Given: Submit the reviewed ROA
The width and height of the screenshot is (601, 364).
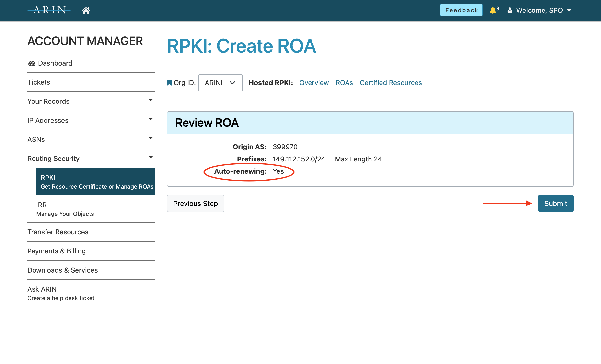Looking at the screenshot, I should click(x=555, y=203).
